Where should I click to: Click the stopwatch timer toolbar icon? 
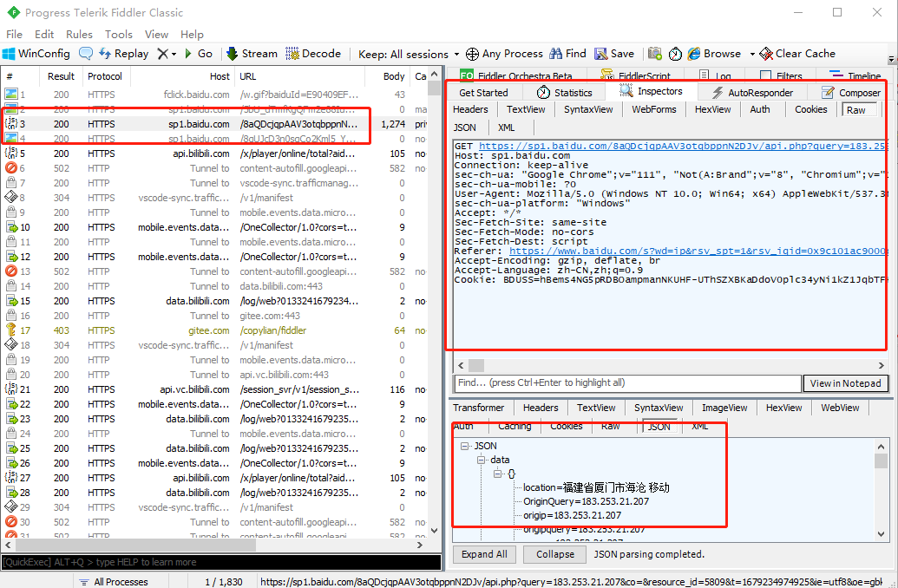(x=675, y=54)
